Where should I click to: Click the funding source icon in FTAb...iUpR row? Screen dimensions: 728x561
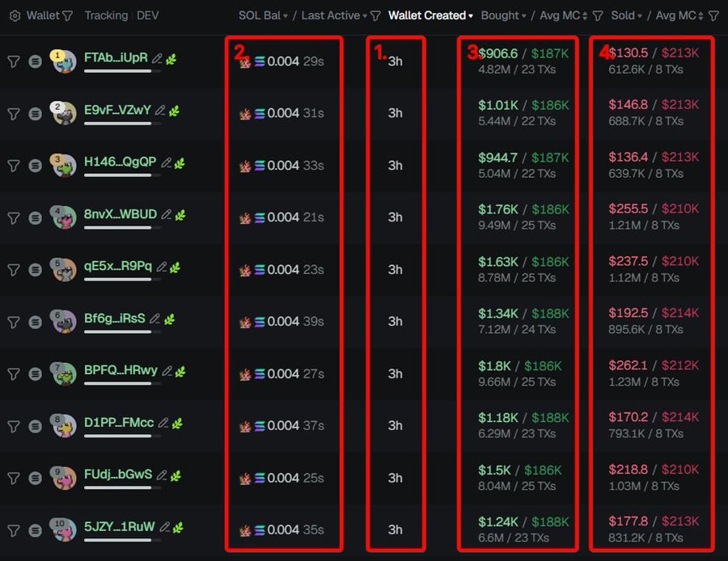click(245, 61)
